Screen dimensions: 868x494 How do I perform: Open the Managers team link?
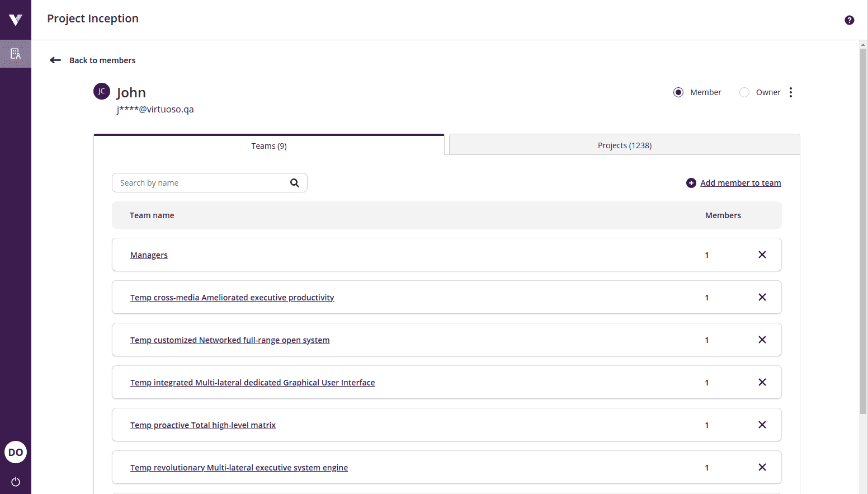[x=149, y=255]
